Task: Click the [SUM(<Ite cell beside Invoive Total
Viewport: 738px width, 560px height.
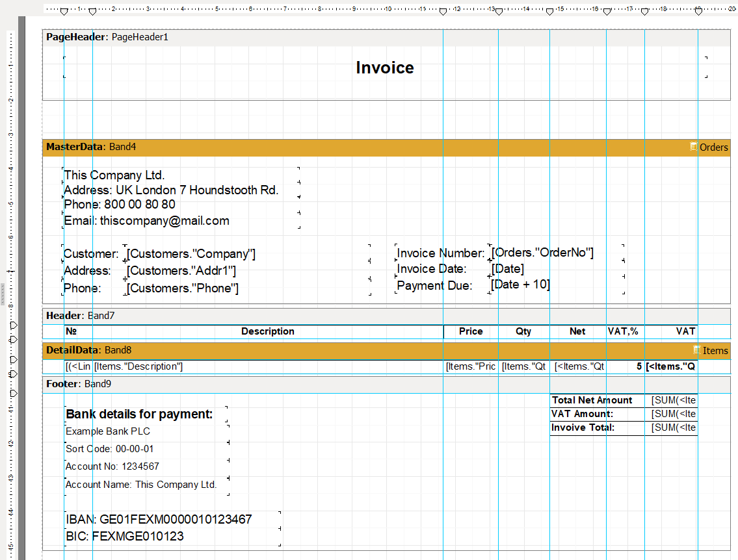Action: (x=671, y=428)
